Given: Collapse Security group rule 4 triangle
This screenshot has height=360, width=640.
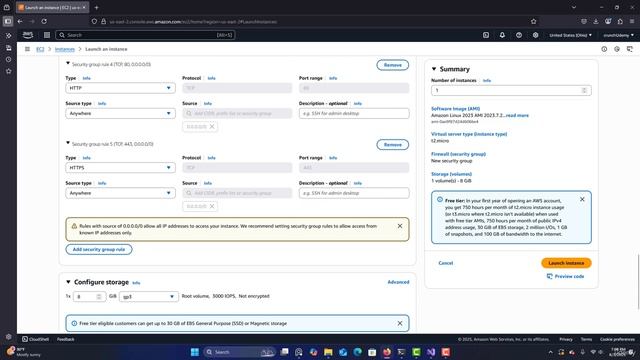Looking at the screenshot, I should pyautogui.click(x=68, y=63).
